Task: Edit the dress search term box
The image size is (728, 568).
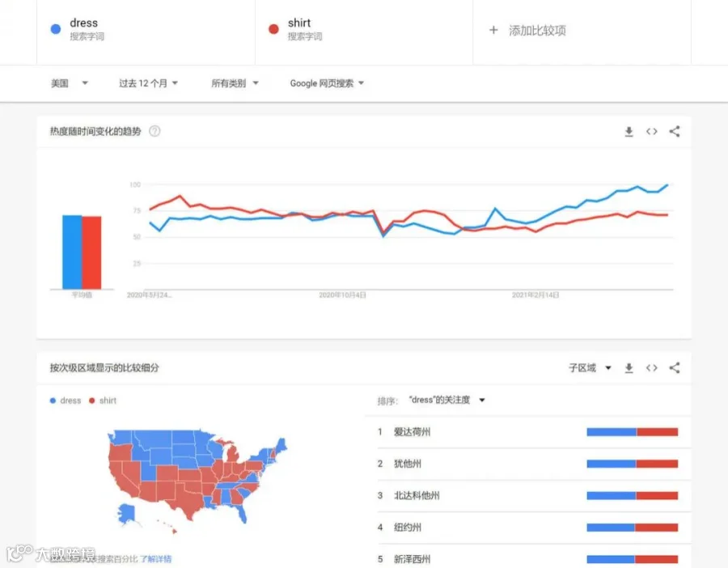Action: point(146,32)
